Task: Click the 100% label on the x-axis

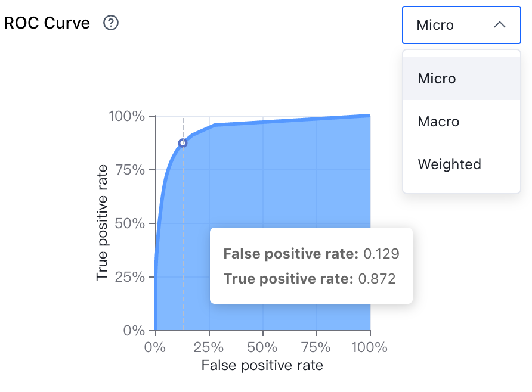Action: click(x=370, y=347)
